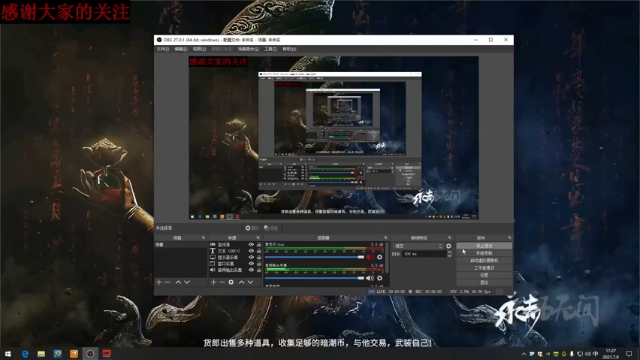Open the 编辑 menu
Screen dimensions: 640x360
pyautogui.click(x=181, y=49)
